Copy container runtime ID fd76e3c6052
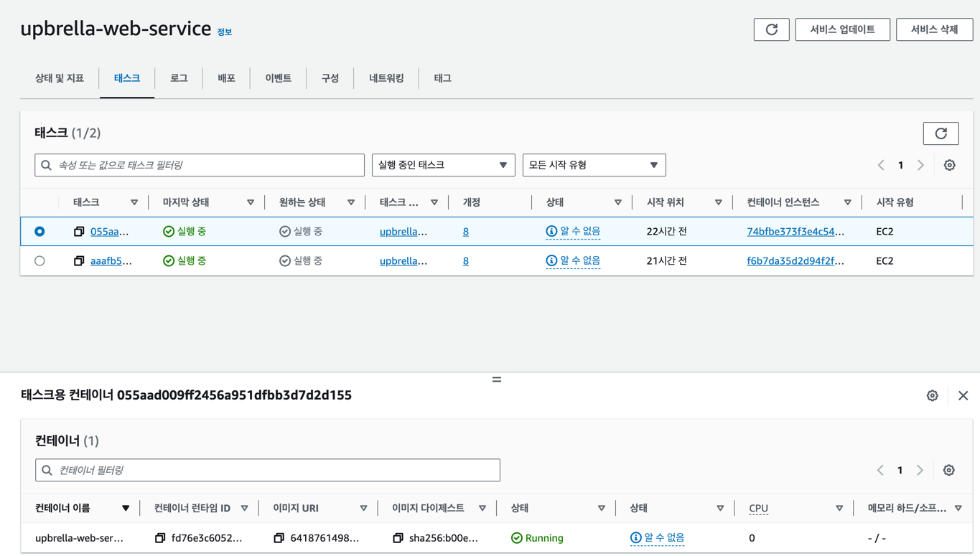The height and width of the screenshot is (556, 980). tap(160, 538)
